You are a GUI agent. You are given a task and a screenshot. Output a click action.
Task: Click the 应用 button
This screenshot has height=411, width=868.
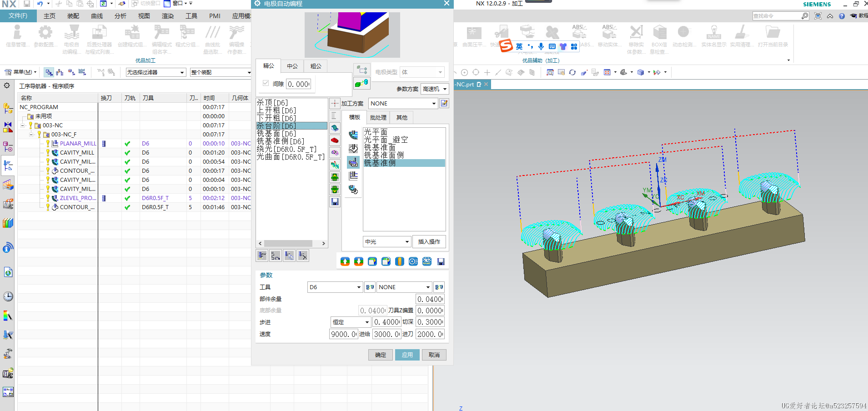pos(407,355)
